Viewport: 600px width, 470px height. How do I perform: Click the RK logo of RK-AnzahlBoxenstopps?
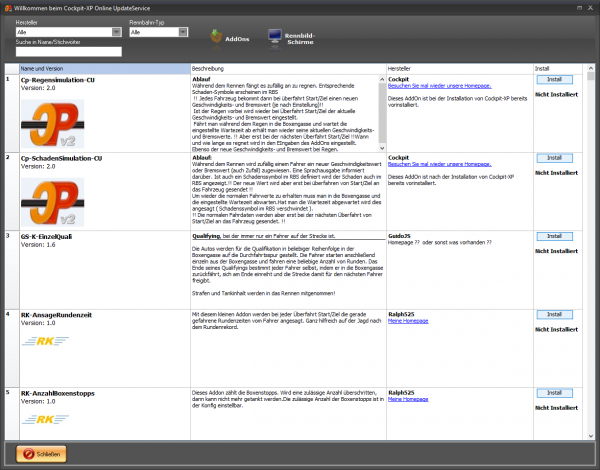[x=45, y=419]
